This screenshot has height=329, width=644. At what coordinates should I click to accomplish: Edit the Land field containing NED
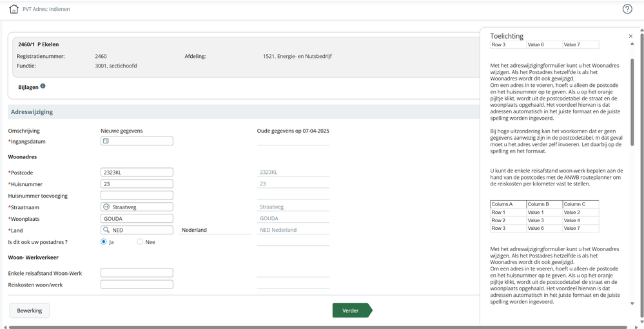(x=137, y=230)
